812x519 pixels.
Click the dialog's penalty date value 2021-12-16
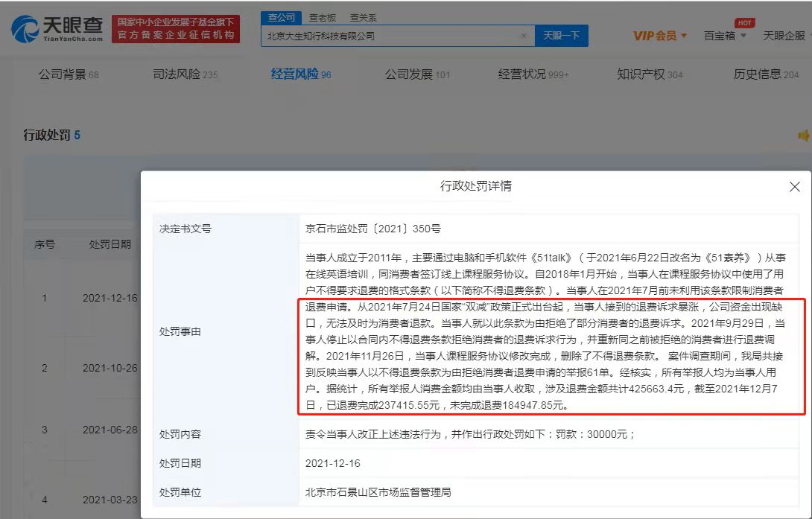[x=332, y=463]
